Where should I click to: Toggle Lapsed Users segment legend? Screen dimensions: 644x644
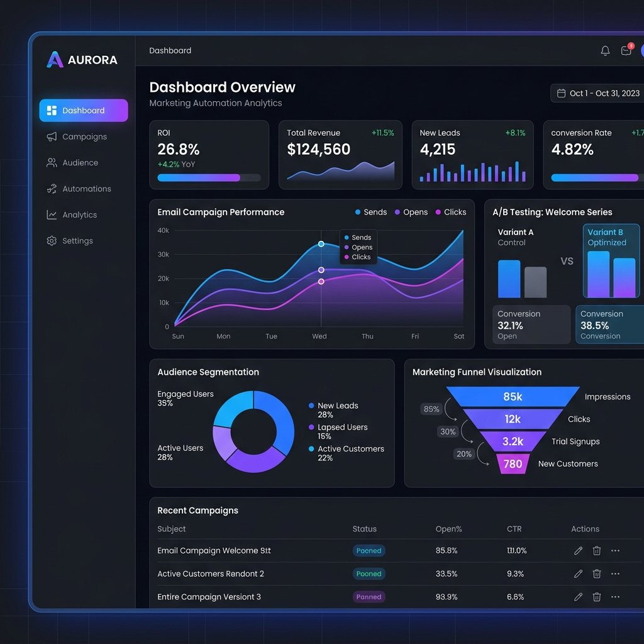pyautogui.click(x=338, y=431)
